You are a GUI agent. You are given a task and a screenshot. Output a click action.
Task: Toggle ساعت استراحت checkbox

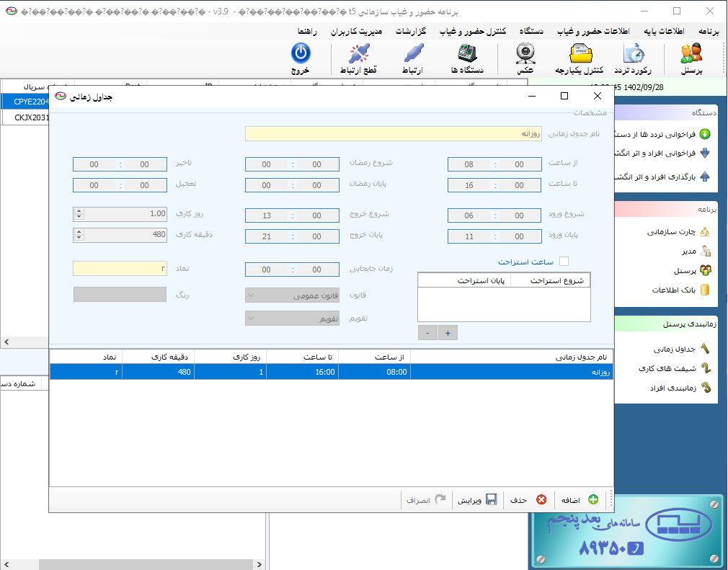point(564,262)
